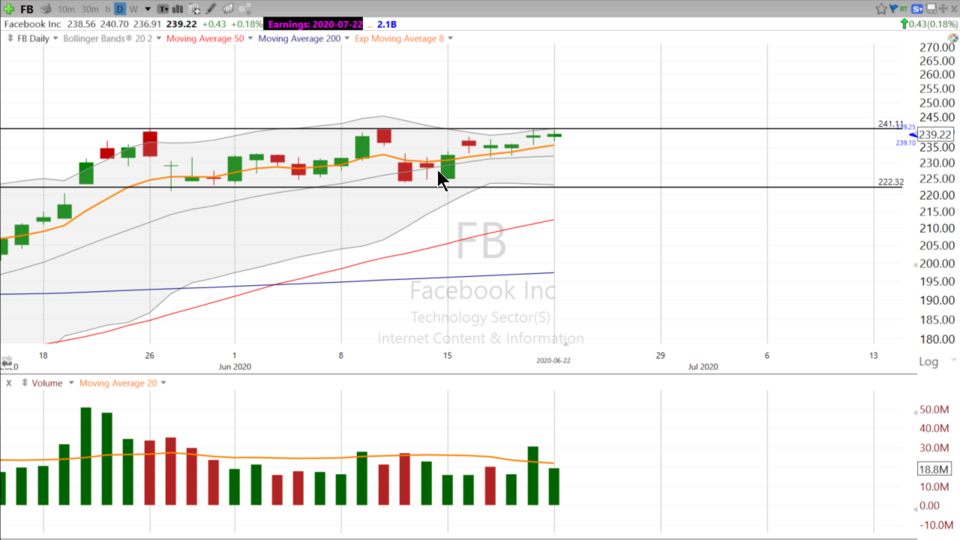Click the FB ticker symbol field
This screenshot has width=960, height=540.
(27, 9)
